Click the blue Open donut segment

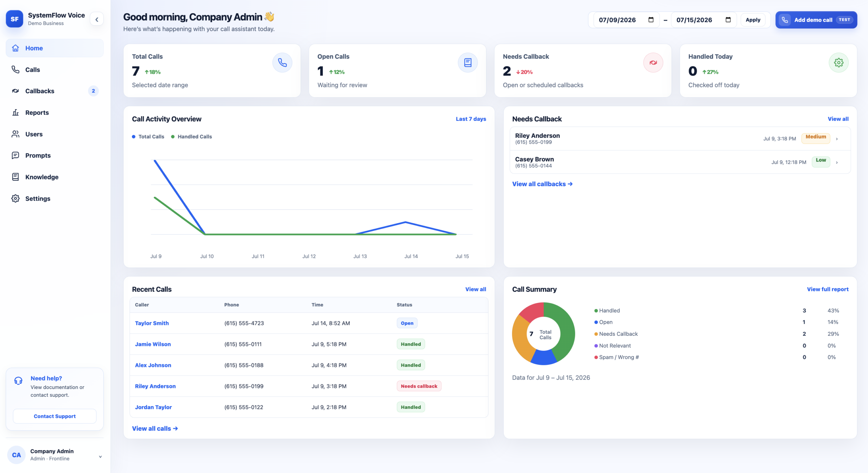[544, 357]
